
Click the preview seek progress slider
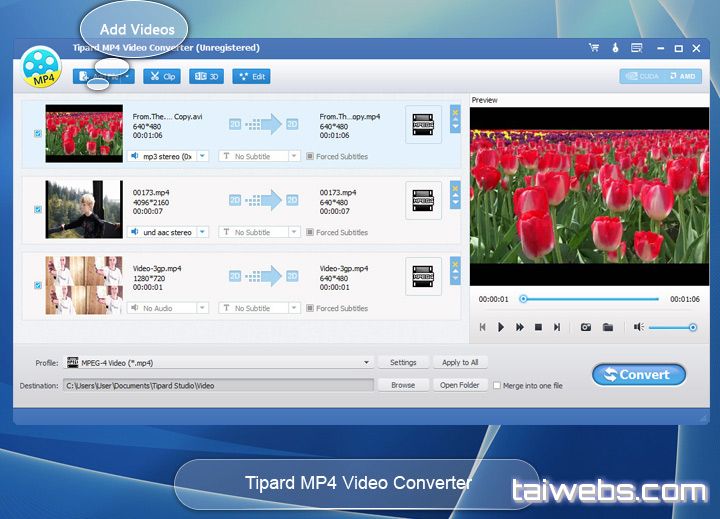(x=590, y=299)
